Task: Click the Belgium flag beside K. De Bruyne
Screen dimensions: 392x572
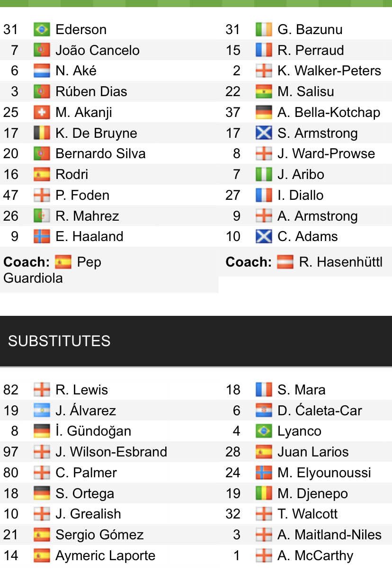Action: (x=42, y=133)
